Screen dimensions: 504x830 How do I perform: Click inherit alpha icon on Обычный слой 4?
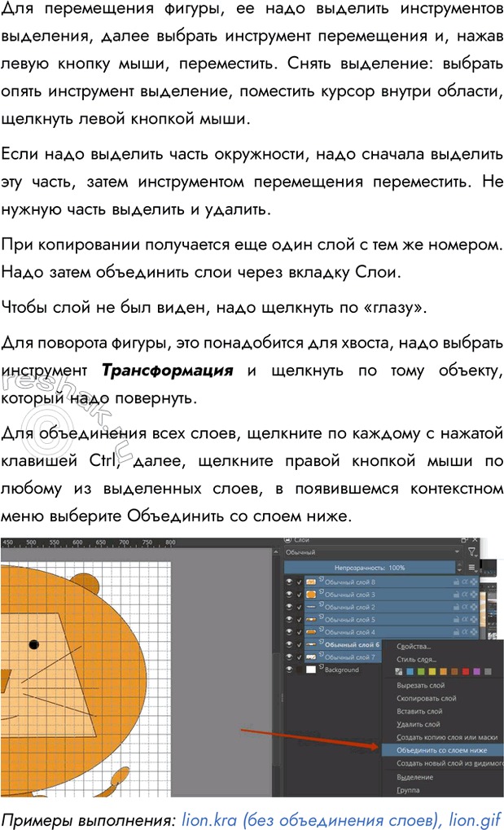[x=473, y=632]
